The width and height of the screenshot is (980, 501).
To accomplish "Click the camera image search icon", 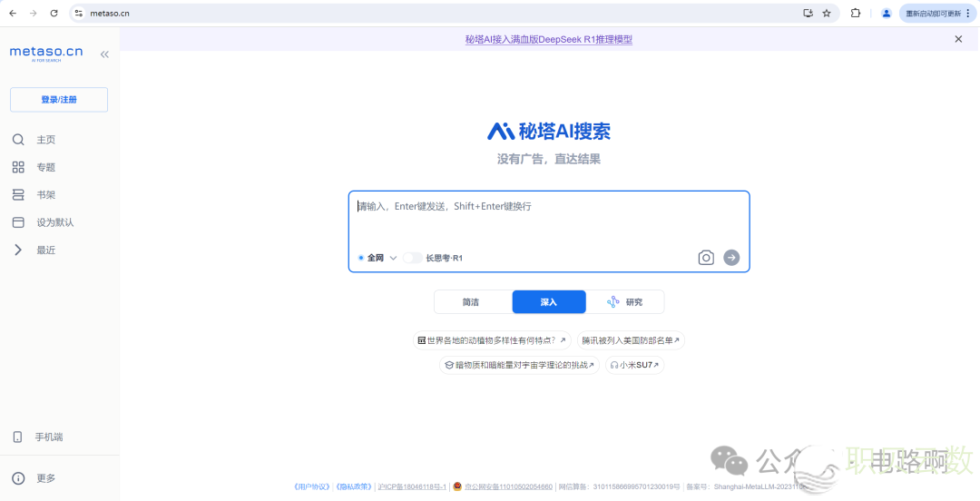I will (706, 258).
